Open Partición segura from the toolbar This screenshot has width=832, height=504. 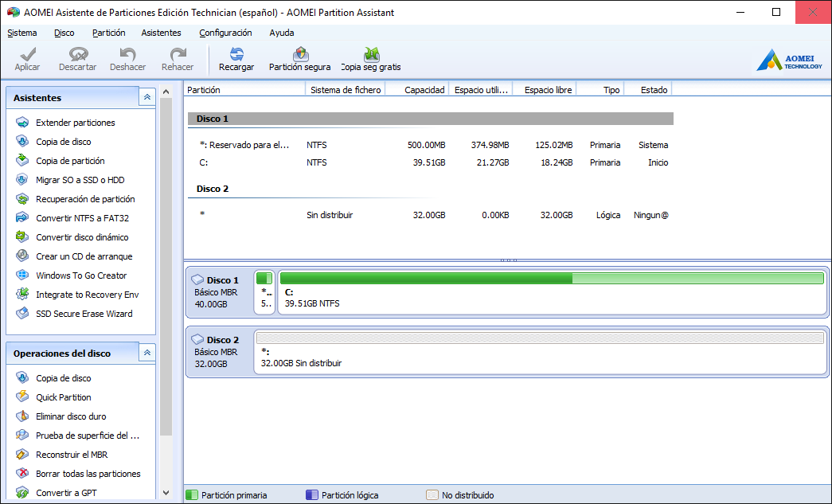[300, 59]
